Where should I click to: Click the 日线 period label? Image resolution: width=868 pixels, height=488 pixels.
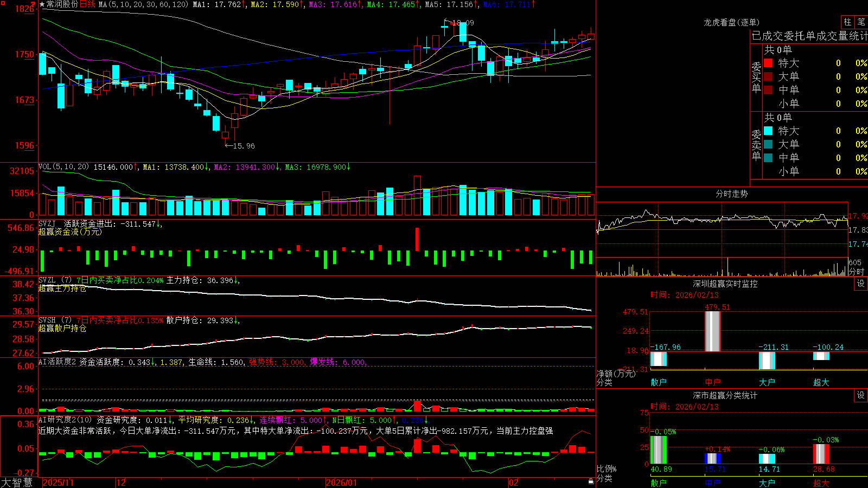(x=87, y=4)
